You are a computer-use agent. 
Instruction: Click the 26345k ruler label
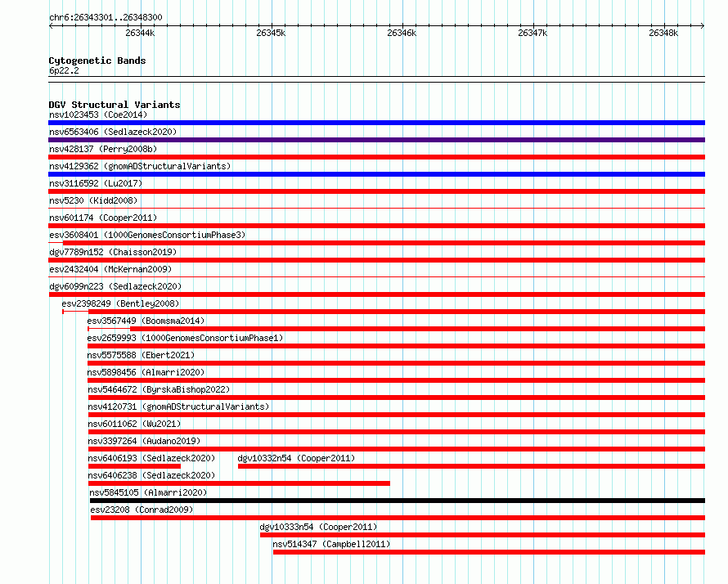coord(271,33)
